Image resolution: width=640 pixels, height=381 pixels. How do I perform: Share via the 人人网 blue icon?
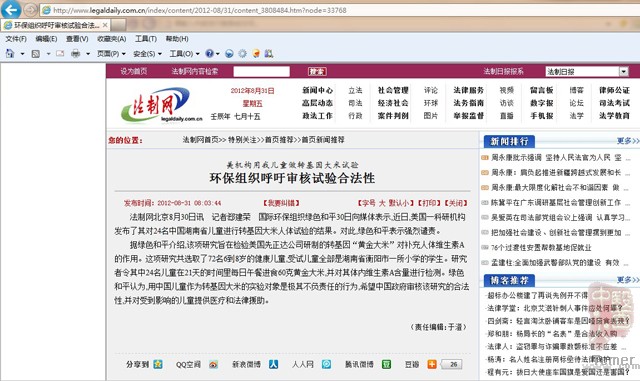pos(273,364)
